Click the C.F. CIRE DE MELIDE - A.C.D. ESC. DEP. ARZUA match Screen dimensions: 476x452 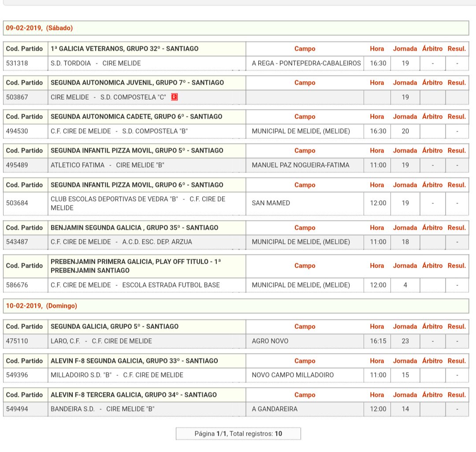coord(122,242)
